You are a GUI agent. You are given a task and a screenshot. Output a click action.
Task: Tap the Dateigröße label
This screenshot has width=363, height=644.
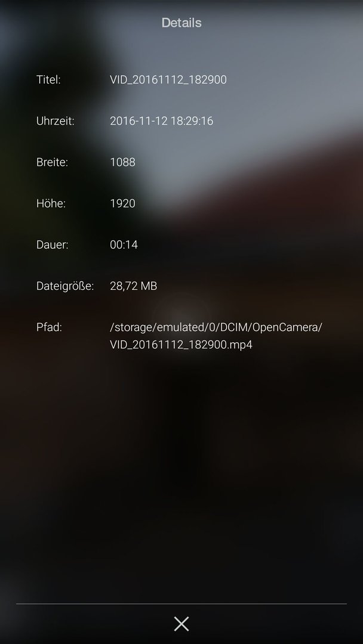65,286
